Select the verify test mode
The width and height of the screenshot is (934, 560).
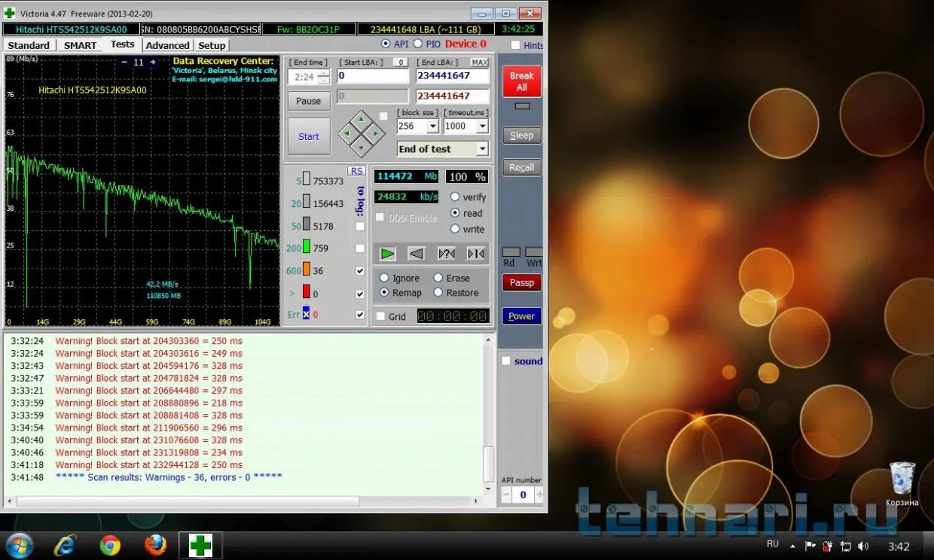[455, 196]
